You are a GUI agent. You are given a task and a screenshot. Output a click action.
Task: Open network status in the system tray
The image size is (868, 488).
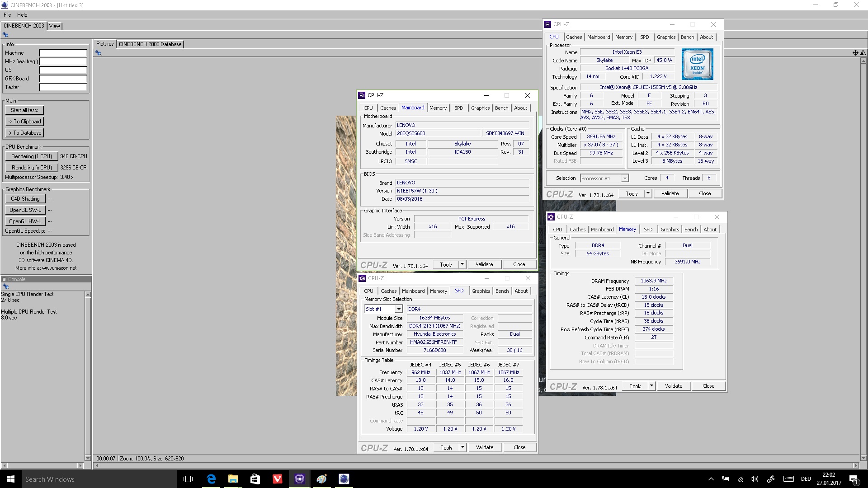pos(741,479)
